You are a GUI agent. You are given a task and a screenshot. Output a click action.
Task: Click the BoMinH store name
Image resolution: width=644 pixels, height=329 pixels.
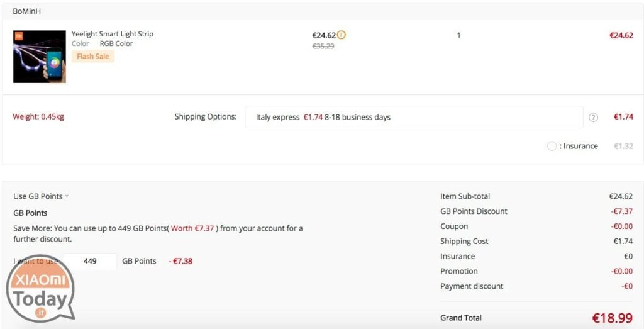(26, 11)
